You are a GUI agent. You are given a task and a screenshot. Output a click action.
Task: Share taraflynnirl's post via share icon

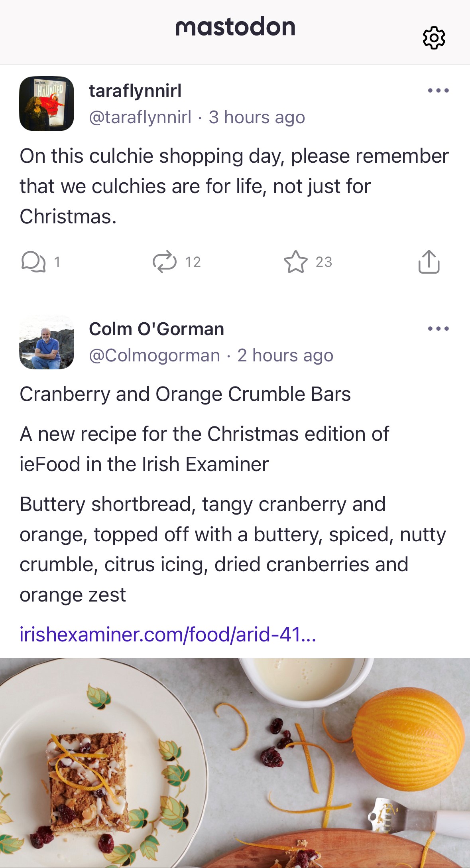point(429,262)
